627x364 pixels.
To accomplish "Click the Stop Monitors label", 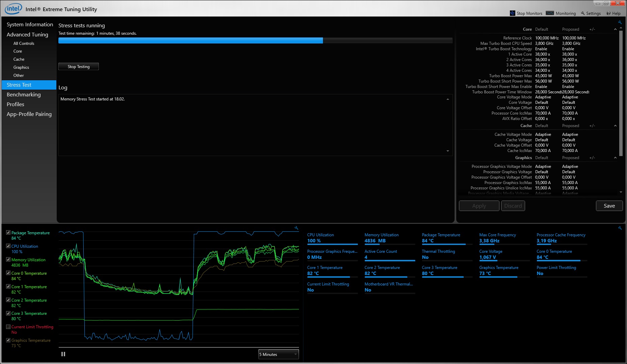I will click(529, 13).
